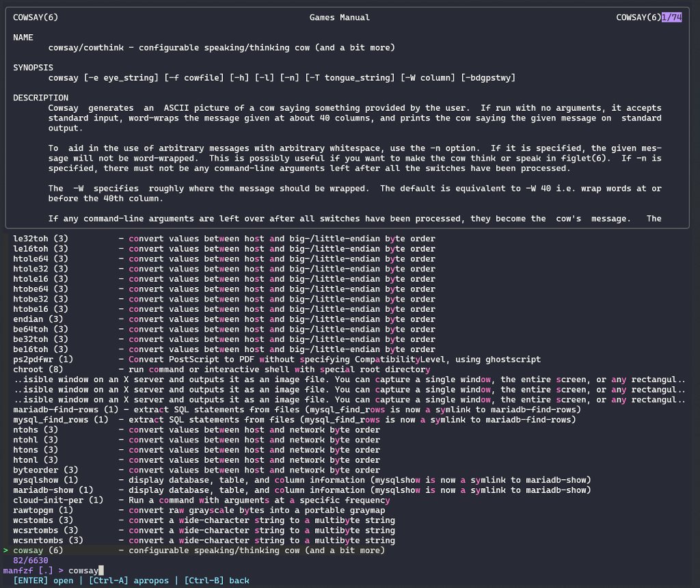Click the endian (3) result
Screen dimensions: 700x588
tap(224, 319)
